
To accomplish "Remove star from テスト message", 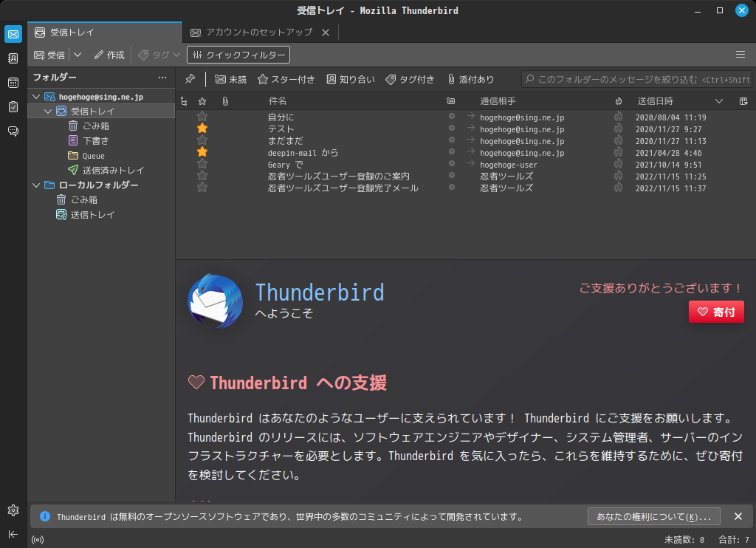I will 202,129.
